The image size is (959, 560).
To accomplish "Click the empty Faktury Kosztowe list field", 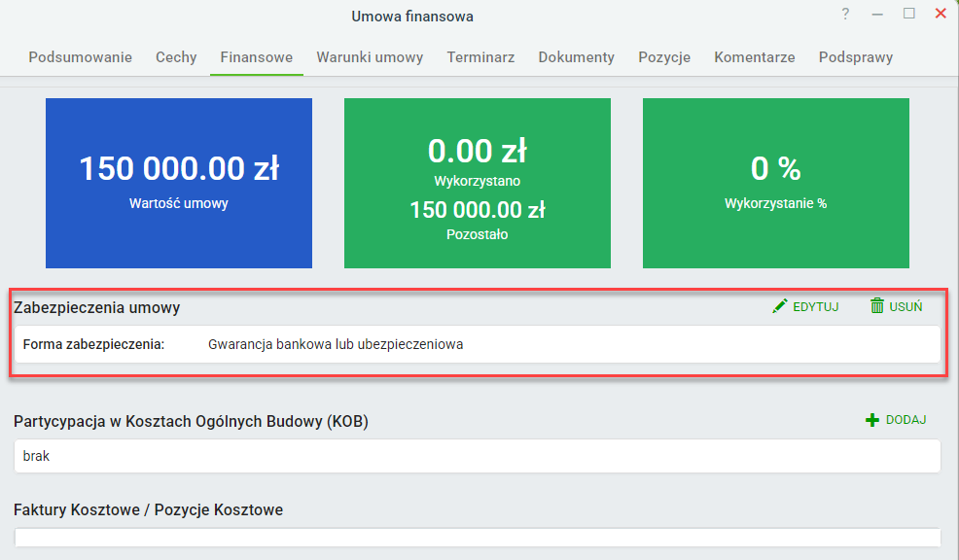I will tap(477, 538).
